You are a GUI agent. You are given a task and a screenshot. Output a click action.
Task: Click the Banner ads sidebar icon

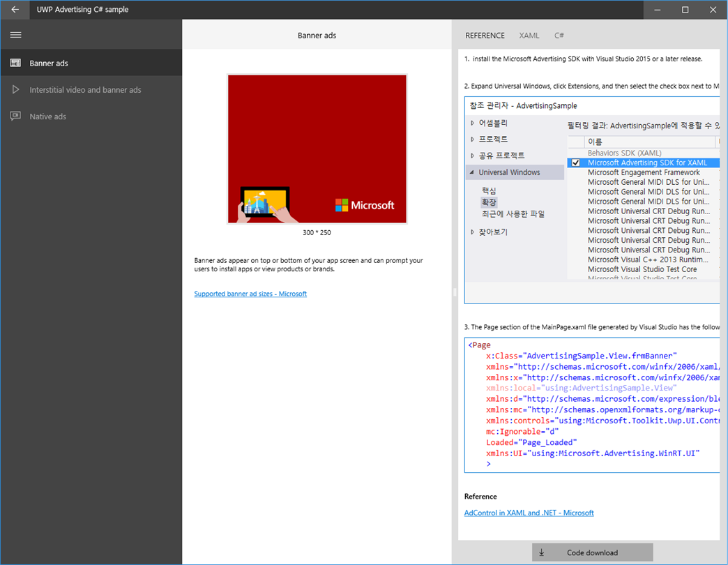15,63
